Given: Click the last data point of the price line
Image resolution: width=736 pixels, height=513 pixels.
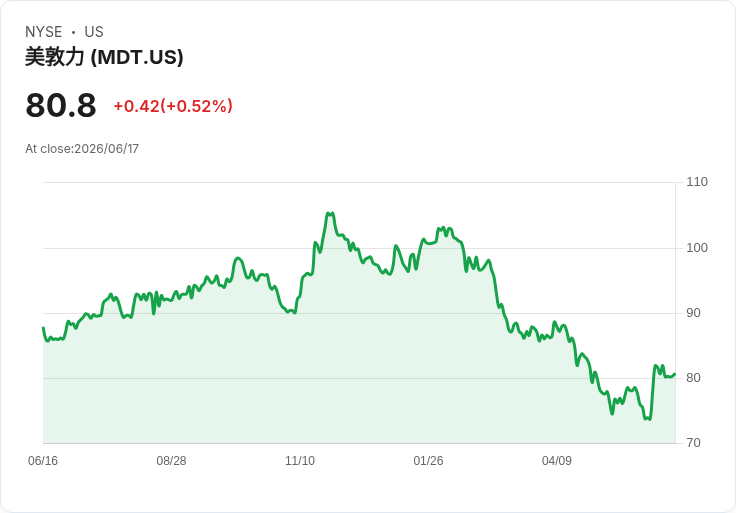Looking at the screenshot, I should click(675, 374).
